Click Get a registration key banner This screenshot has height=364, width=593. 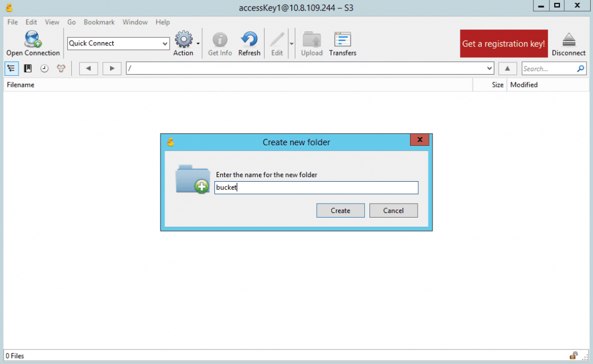pos(503,44)
